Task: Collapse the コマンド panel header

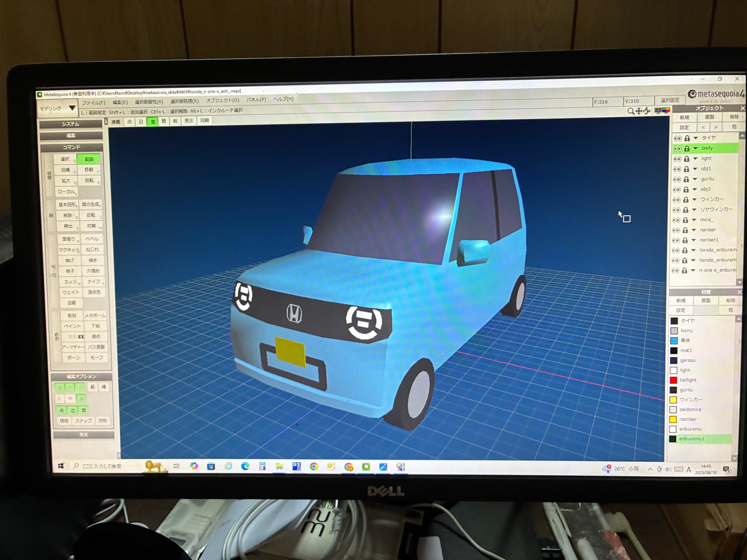Action: (72, 147)
